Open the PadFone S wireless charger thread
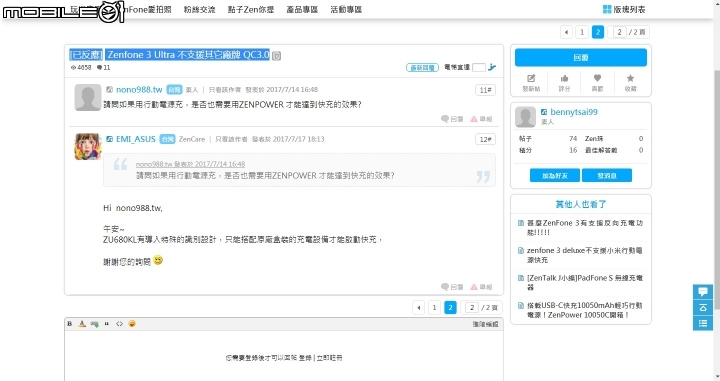Viewport: 720px width, 381px height. [585, 282]
